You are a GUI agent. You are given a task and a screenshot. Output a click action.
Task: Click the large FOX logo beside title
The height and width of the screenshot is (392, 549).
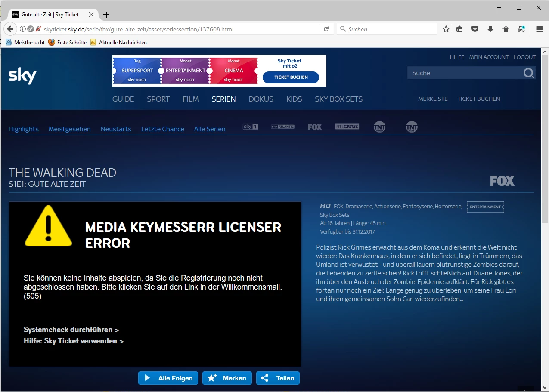coord(502,181)
